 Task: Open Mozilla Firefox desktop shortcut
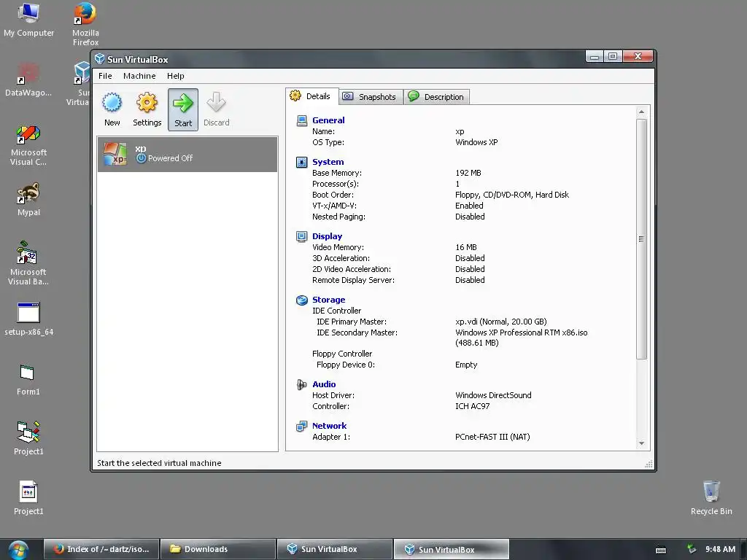(85, 24)
